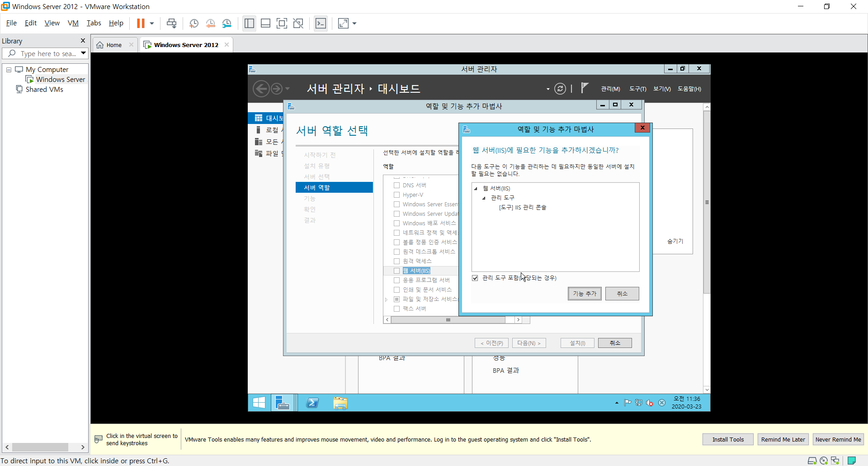Refresh the Server Manager dashboard
The width and height of the screenshot is (868, 466).
point(560,89)
